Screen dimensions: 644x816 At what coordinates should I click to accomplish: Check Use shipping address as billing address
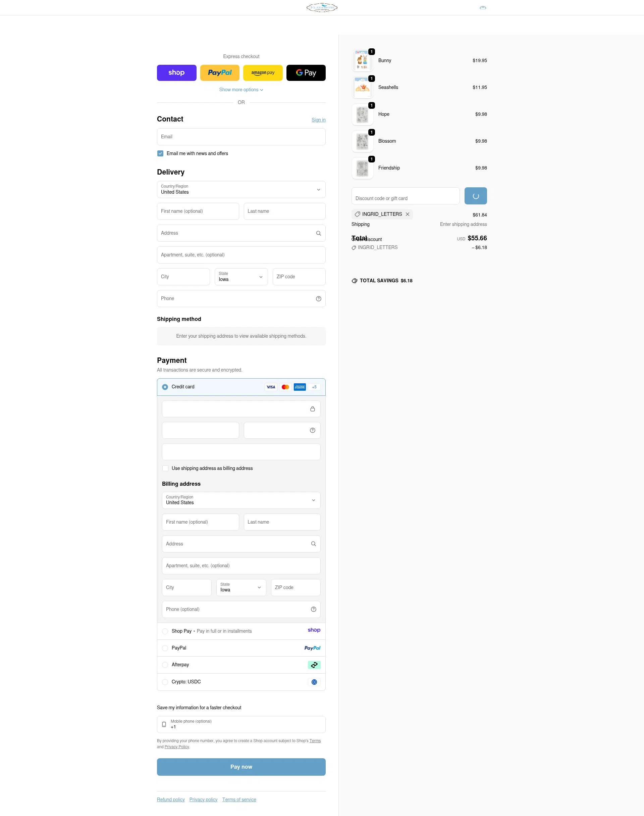[x=165, y=468]
